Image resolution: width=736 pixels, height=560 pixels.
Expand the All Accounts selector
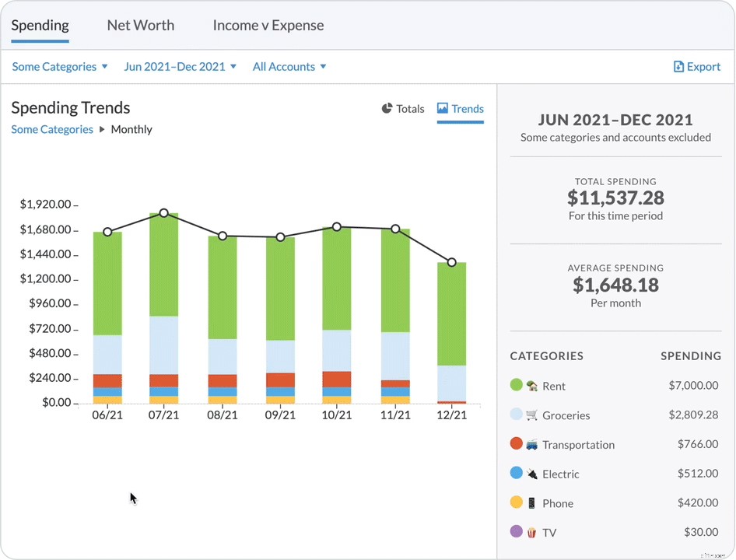coord(289,66)
